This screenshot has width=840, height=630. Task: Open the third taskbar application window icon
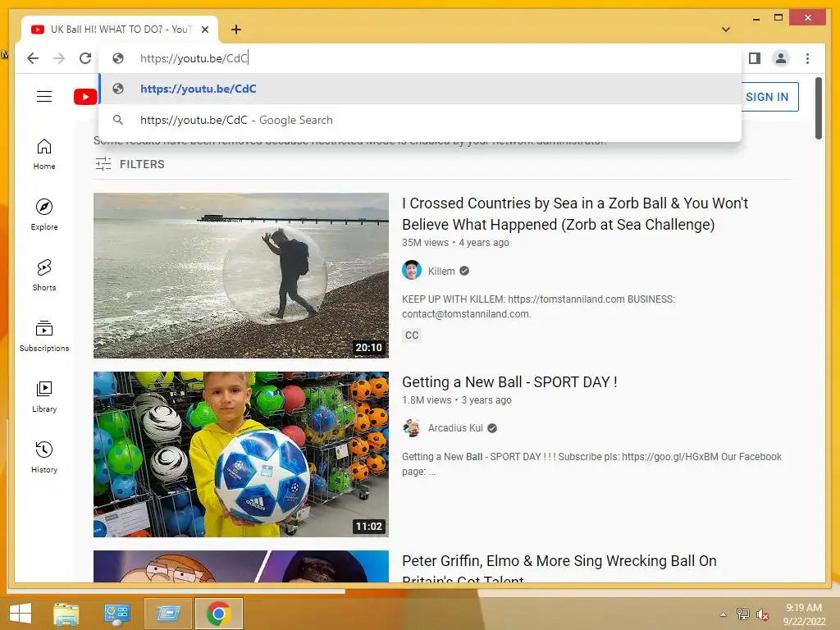point(167,614)
